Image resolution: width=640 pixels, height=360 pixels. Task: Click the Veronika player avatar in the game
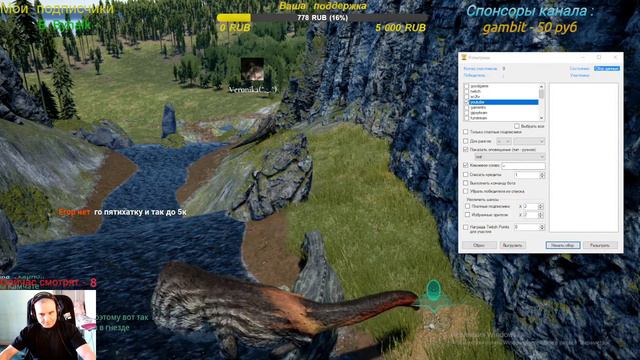[x=252, y=69]
